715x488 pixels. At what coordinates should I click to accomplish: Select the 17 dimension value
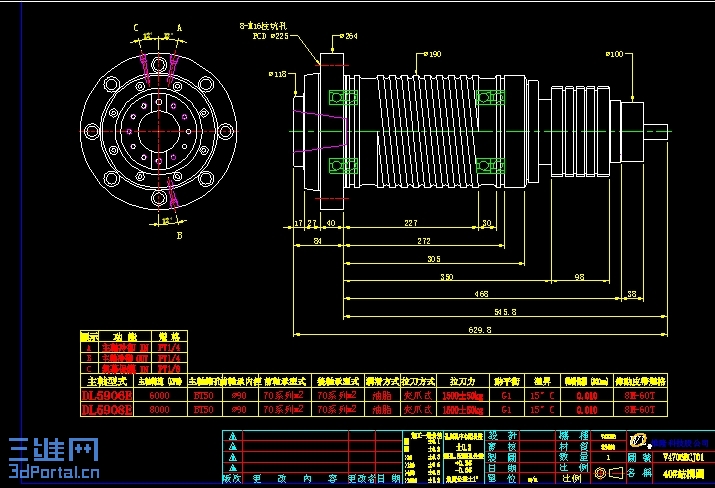pos(298,223)
